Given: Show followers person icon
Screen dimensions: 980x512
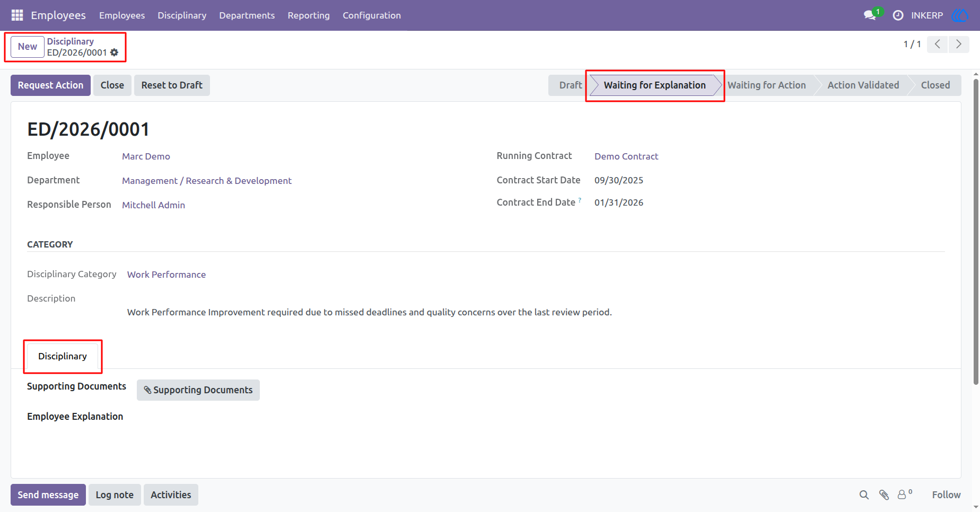Looking at the screenshot, I should point(905,494).
